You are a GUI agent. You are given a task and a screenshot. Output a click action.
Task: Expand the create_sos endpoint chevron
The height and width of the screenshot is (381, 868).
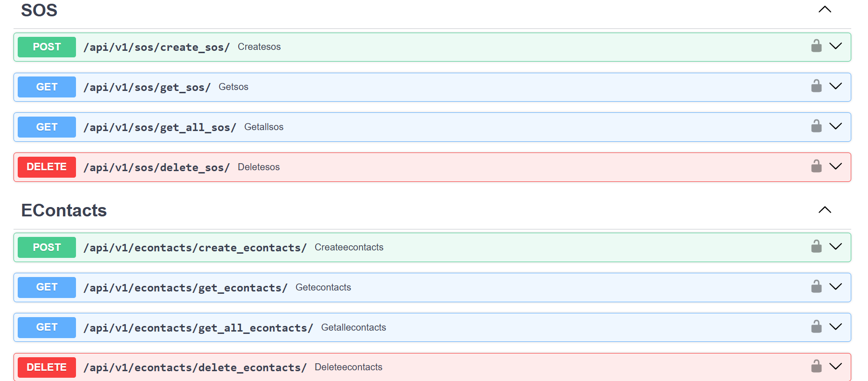[836, 46]
